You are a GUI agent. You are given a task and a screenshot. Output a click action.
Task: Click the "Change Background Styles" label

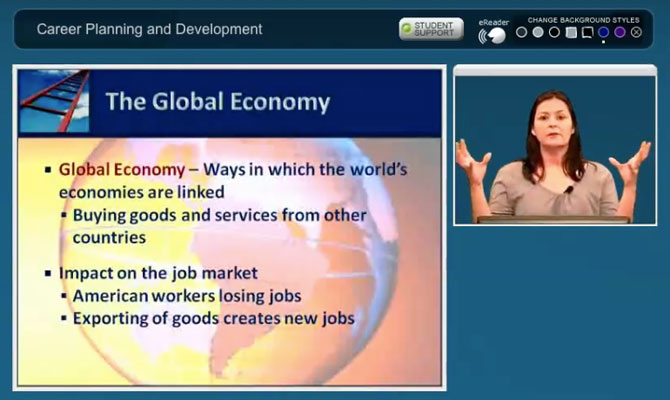pyautogui.click(x=583, y=20)
